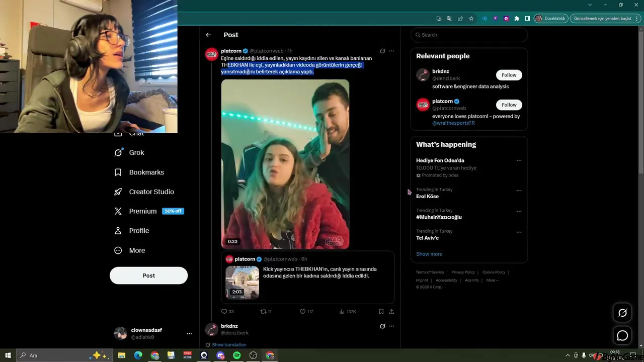This screenshot has height=362, width=644.
Task: Click the Duraklatıldı profile button
Action: (550, 19)
